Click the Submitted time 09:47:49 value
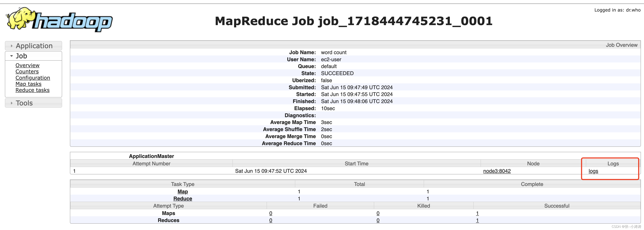 click(x=357, y=87)
